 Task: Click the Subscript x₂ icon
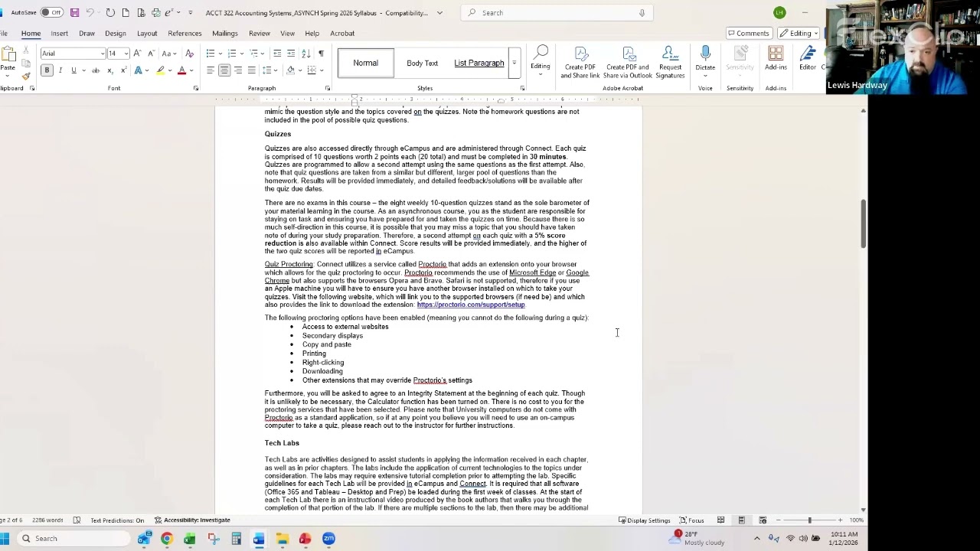[x=109, y=70]
